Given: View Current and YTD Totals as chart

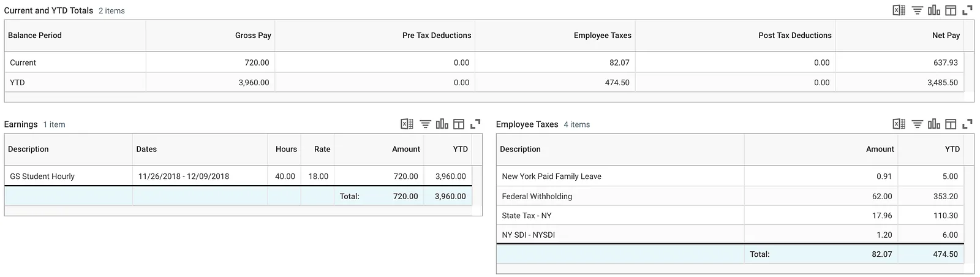Looking at the screenshot, I should point(933,10).
